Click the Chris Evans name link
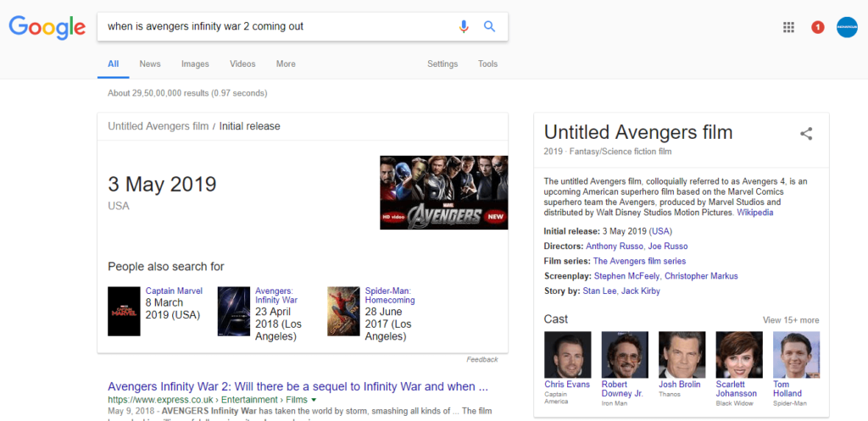The width and height of the screenshot is (868, 421). click(x=567, y=385)
